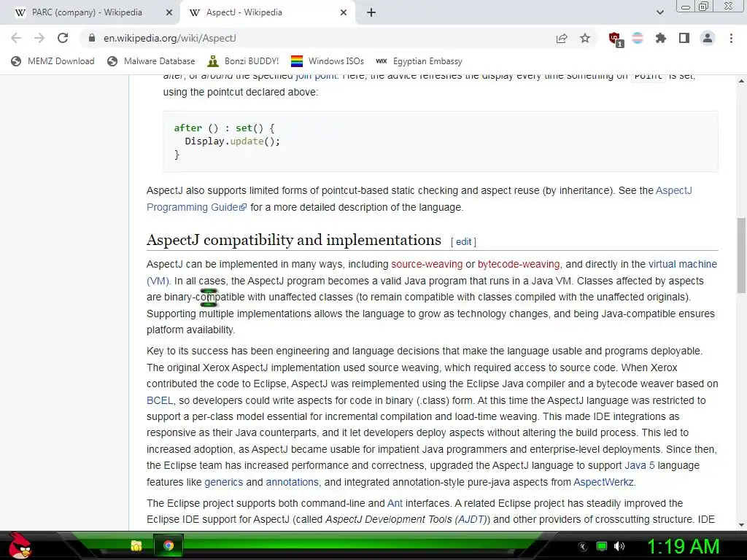Image resolution: width=747 pixels, height=560 pixels.
Task: Follow the generics link
Action: 223,482
